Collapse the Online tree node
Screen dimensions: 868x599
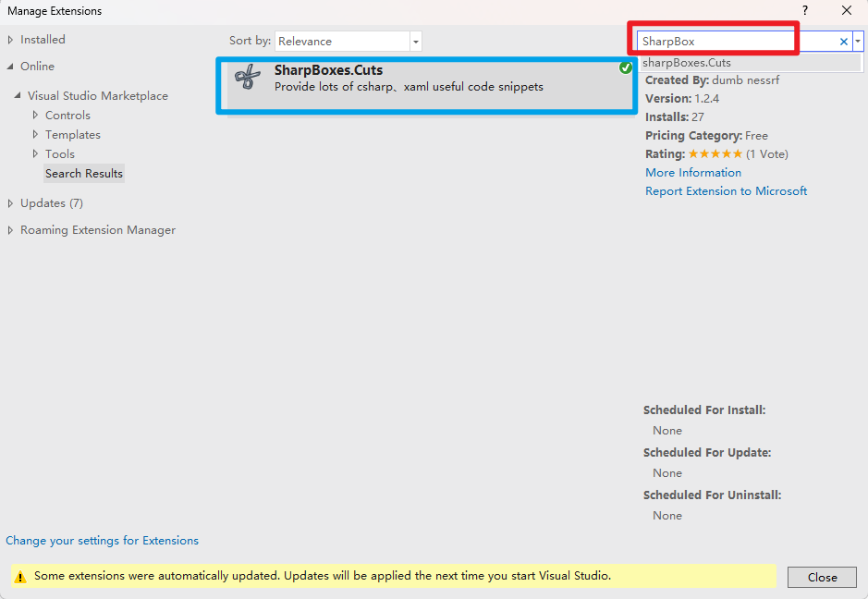10,67
